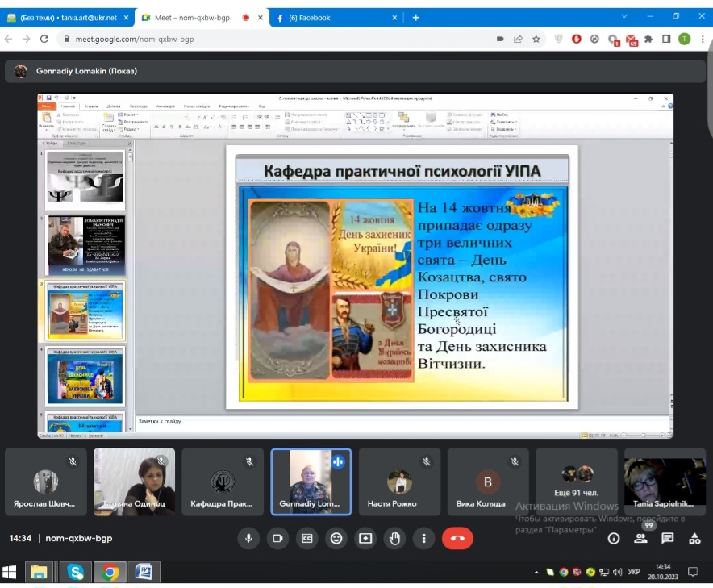Screen dimensions: 713x588
Task: Click the Gennadiy Lomakin (Показ) presenter label
Action: tap(86, 71)
